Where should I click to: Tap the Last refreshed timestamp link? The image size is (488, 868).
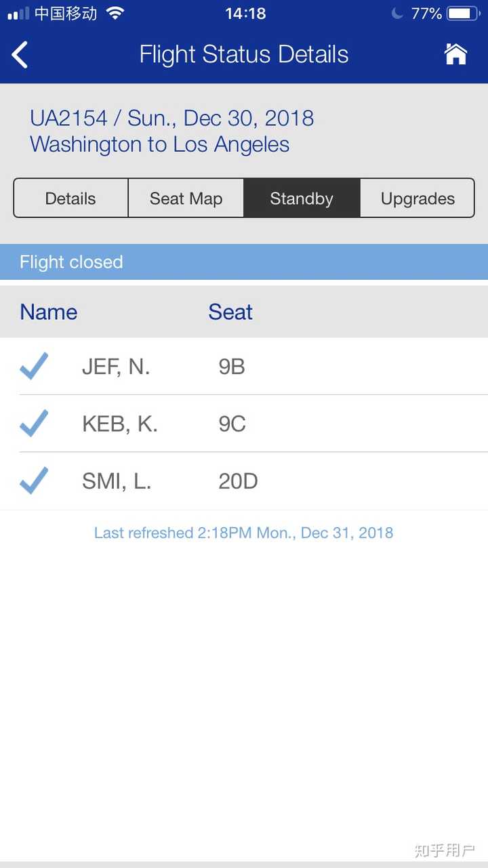[243, 533]
